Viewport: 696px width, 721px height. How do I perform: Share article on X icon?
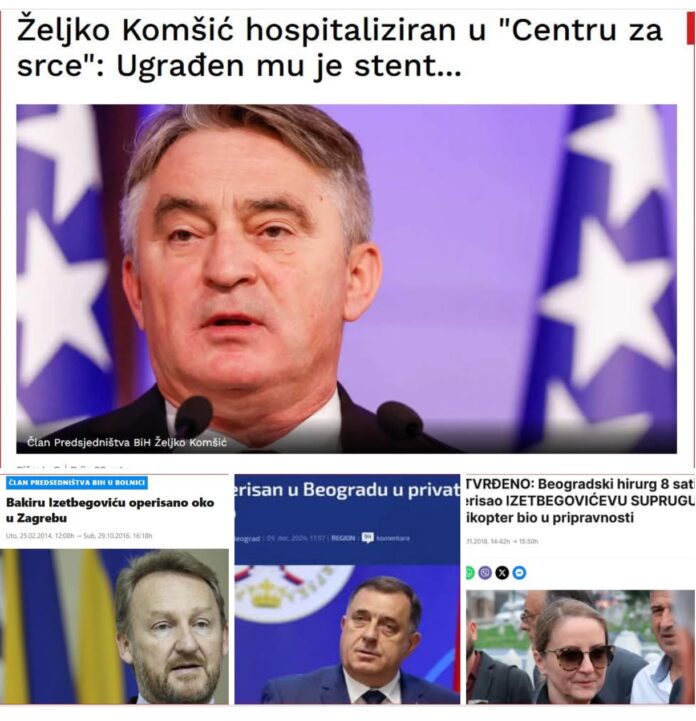pos(502,572)
